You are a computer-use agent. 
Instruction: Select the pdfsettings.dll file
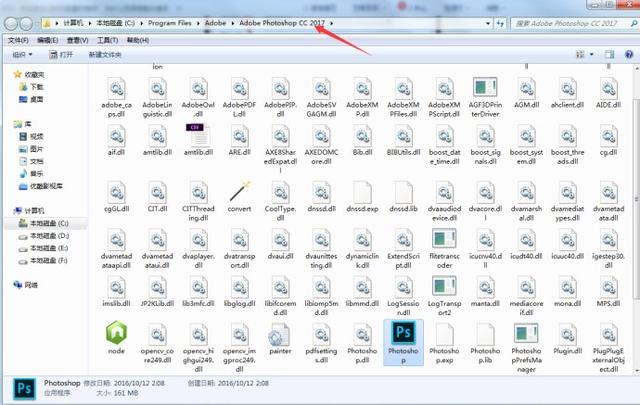tap(321, 343)
